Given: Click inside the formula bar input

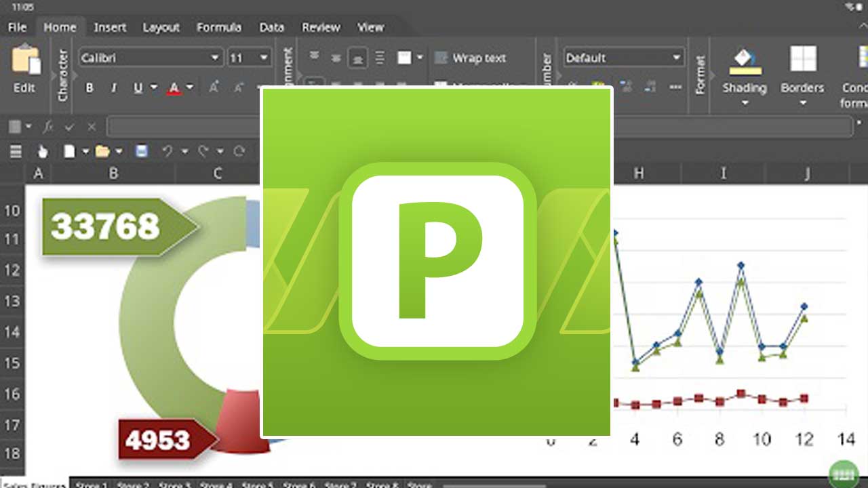Looking at the screenshot, I should [x=479, y=127].
